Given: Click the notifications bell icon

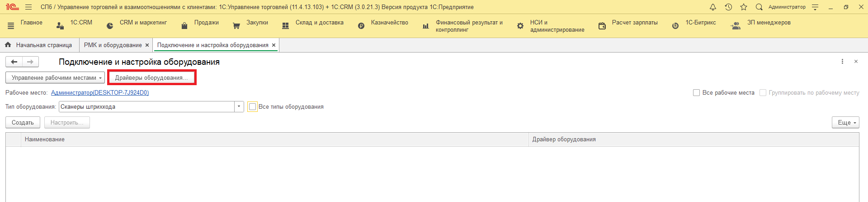Looking at the screenshot, I should click(x=713, y=7).
